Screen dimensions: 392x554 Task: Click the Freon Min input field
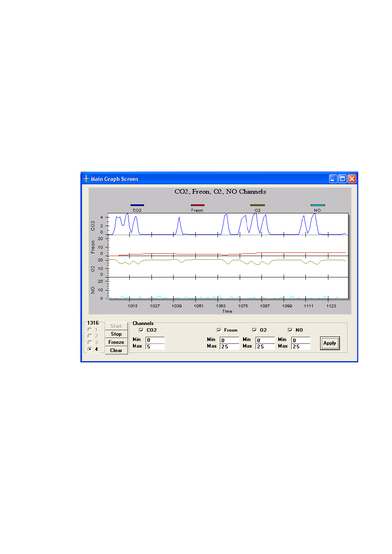(x=229, y=340)
